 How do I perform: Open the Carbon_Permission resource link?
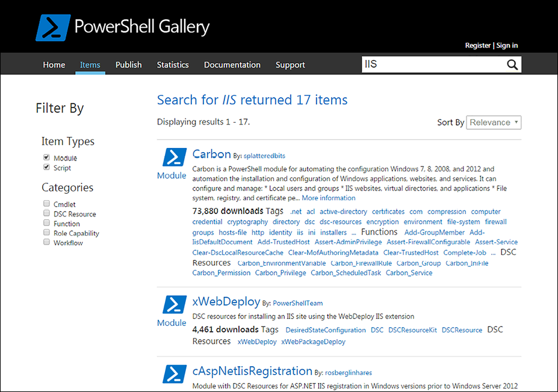222,273
